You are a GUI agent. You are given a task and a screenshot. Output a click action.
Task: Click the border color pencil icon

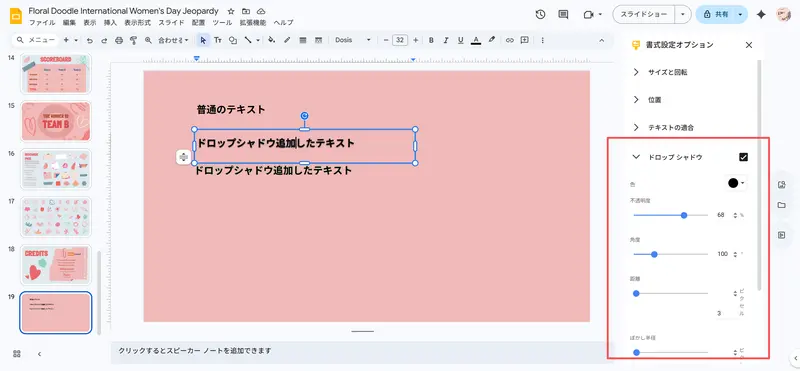pyautogui.click(x=287, y=40)
